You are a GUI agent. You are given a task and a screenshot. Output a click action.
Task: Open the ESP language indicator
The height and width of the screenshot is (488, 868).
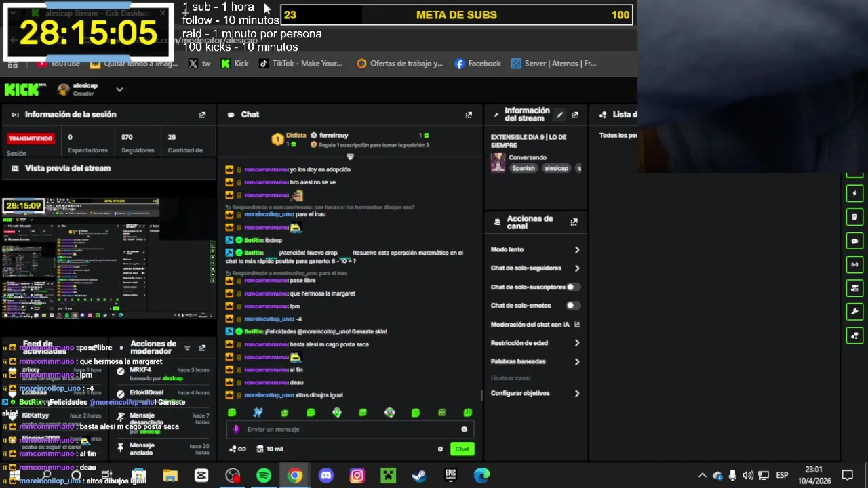tap(782, 475)
